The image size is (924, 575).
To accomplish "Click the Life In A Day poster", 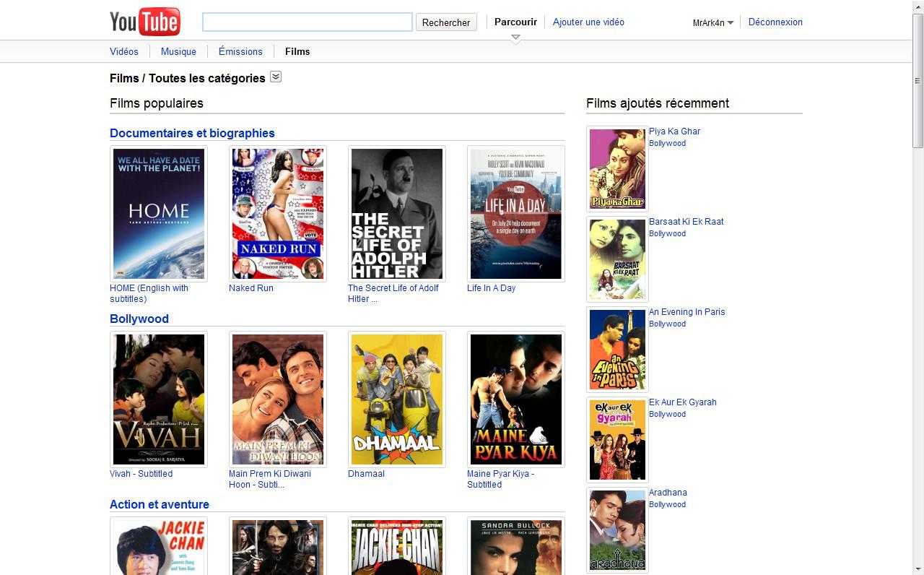I will click(x=516, y=214).
